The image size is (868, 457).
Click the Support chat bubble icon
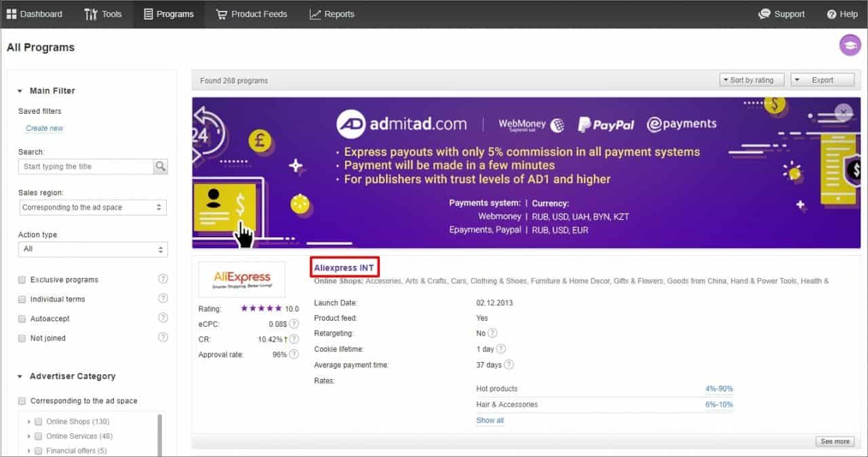764,14
